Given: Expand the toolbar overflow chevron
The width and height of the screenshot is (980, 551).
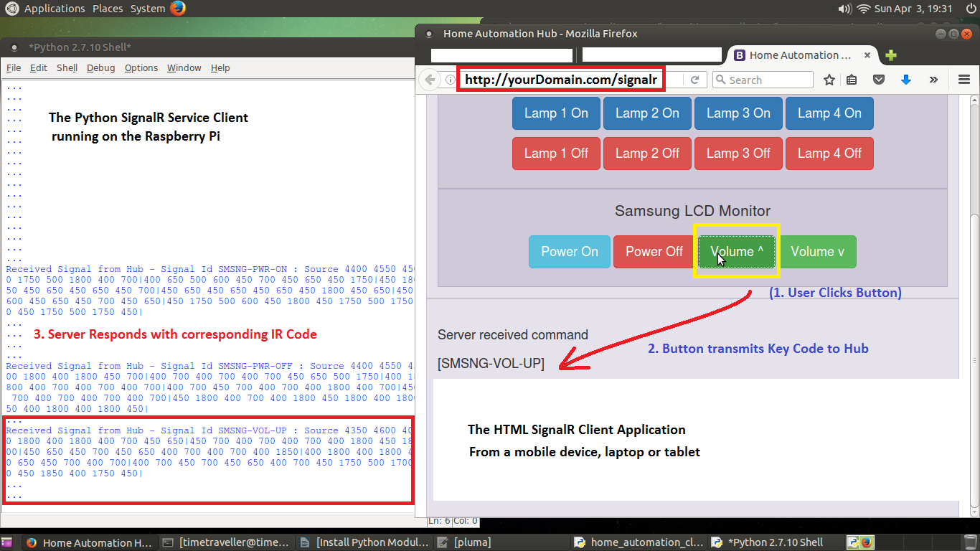Looking at the screenshot, I should click(x=933, y=80).
